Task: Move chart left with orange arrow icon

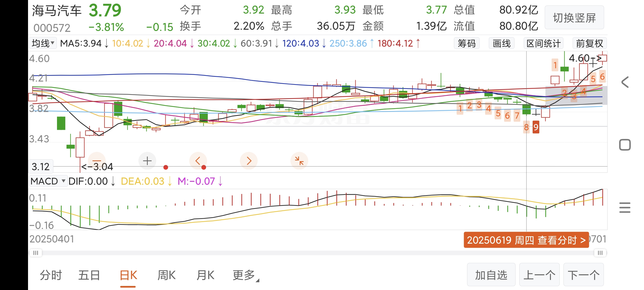Action: click(198, 161)
